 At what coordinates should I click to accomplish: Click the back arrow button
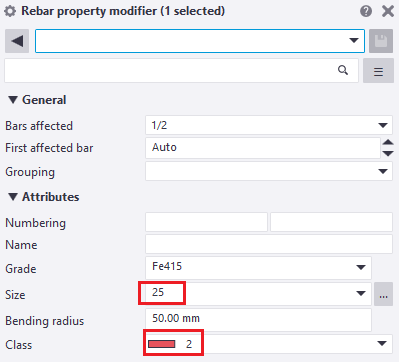[x=17, y=41]
